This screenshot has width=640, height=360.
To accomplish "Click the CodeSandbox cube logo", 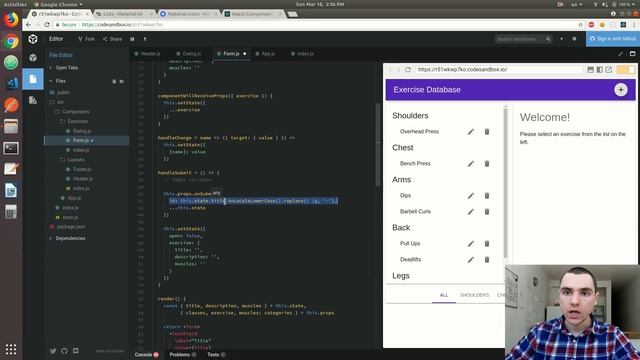I will pos(33,39).
